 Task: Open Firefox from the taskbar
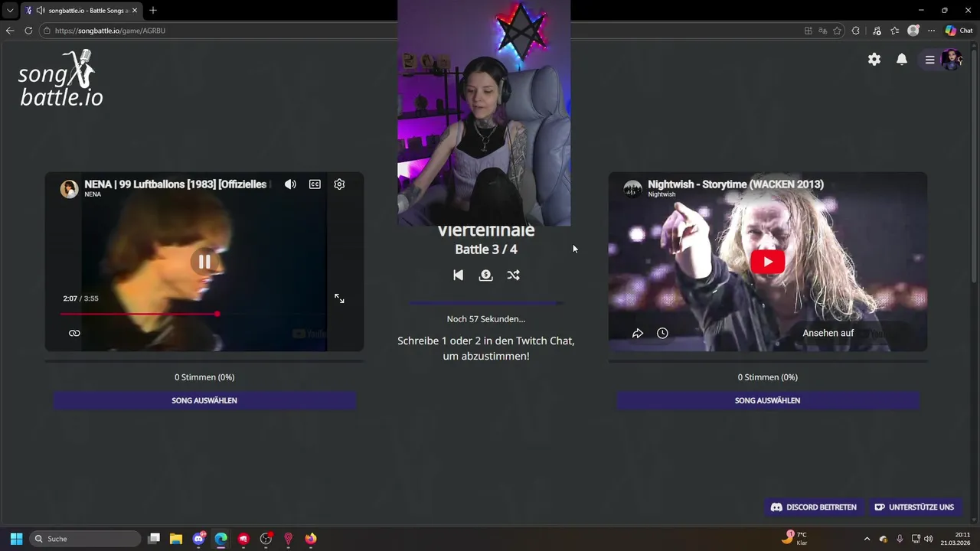click(310, 539)
